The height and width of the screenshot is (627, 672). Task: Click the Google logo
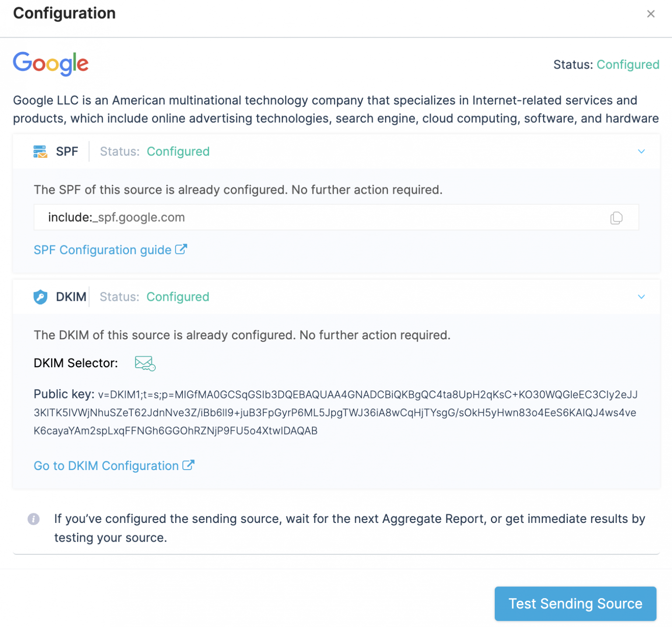[51, 64]
